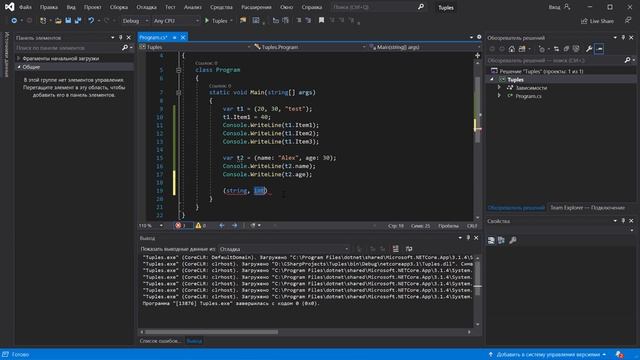Click Sync with Active Document icon
640x360 pixels.
click(556, 49)
